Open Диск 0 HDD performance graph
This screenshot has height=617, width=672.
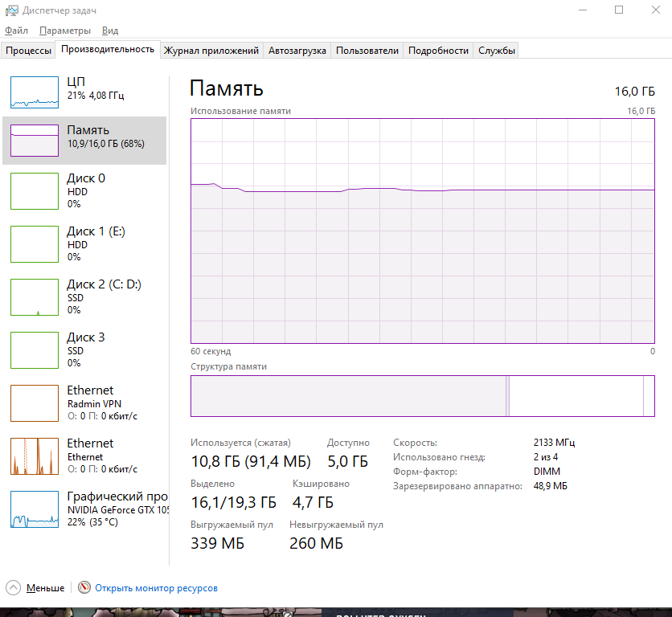tap(84, 190)
